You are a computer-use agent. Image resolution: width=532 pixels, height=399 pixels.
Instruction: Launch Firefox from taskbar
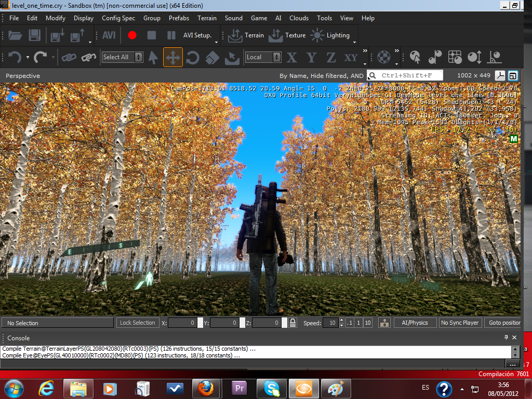[206, 389]
